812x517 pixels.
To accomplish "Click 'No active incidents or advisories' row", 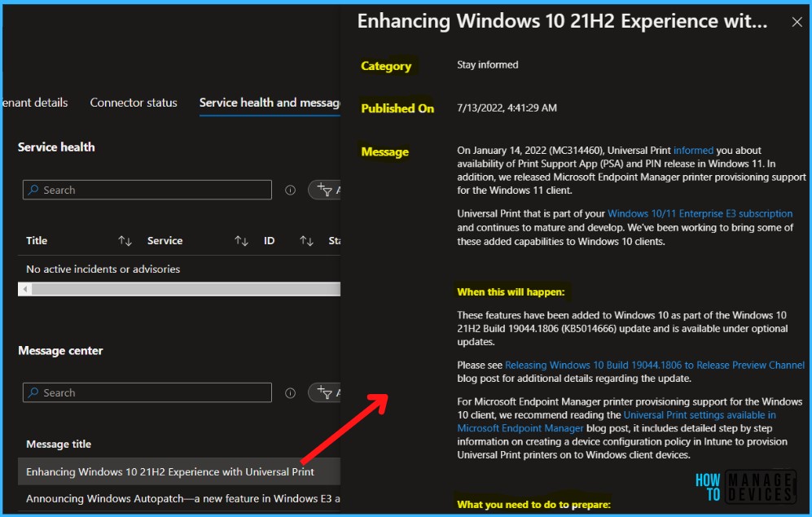I will [178, 269].
